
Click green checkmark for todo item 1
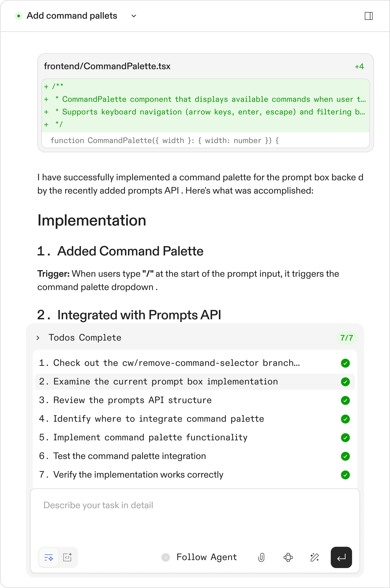click(x=345, y=363)
